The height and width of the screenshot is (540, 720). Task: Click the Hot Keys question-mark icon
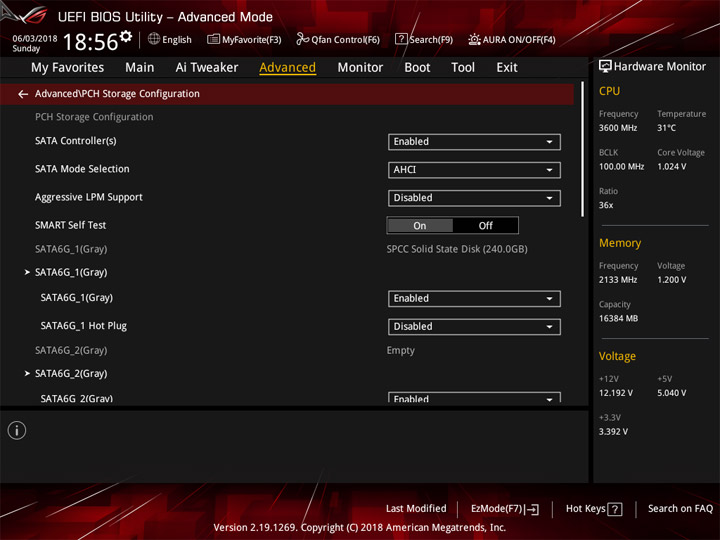click(615, 509)
